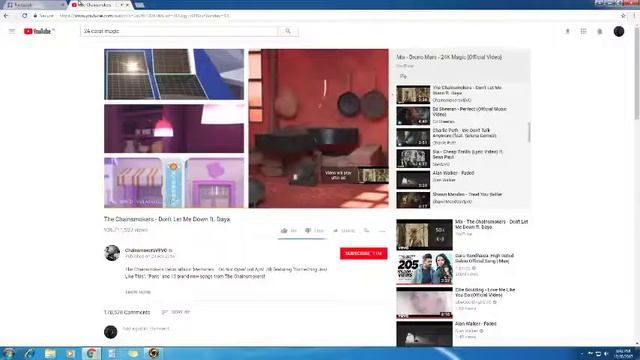The height and width of the screenshot is (360, 640).
Task: Select The Chainsmokers - Don't Let Me Down in the playlist
Action: (x=467, y=91)
